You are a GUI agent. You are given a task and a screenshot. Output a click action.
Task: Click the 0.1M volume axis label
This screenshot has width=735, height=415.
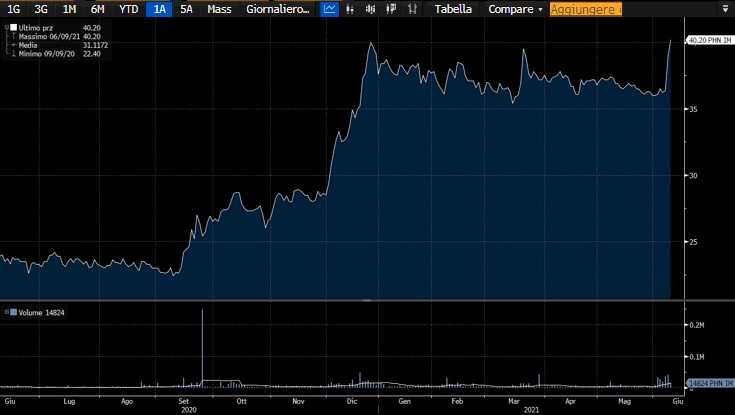click(x=697, y=356)
